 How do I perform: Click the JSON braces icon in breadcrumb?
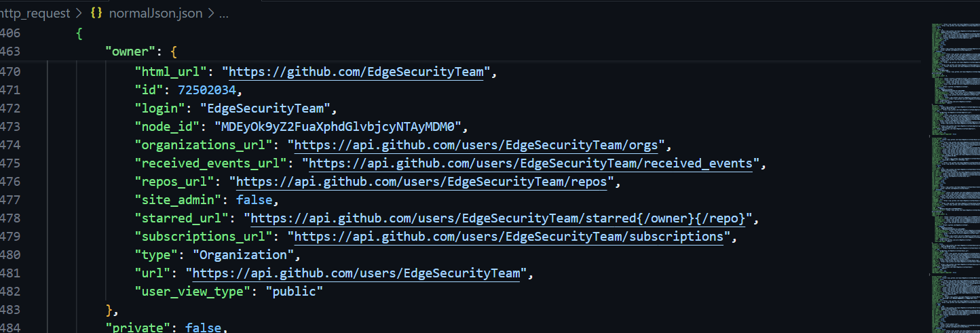[96, 14]
